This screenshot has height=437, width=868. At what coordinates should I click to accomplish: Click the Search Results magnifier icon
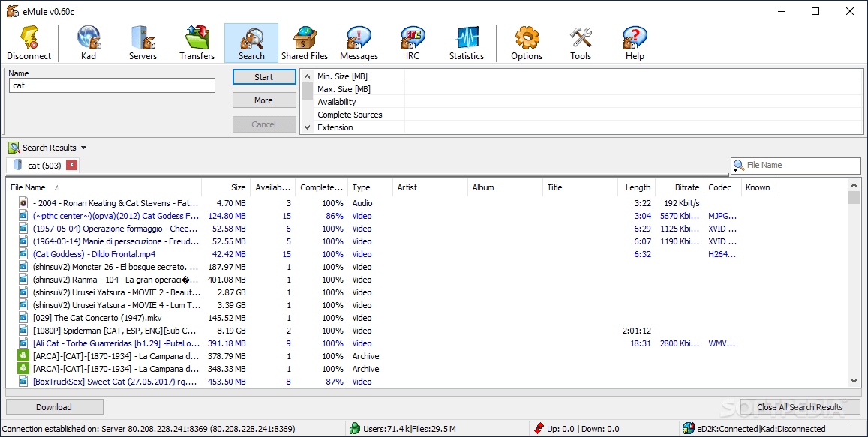(14, 148)
